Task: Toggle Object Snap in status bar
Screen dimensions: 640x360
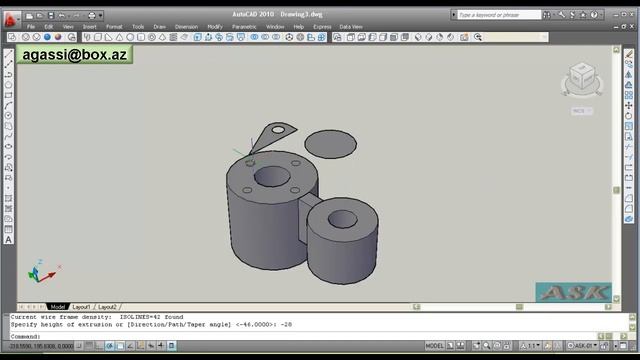Action: 120,346
